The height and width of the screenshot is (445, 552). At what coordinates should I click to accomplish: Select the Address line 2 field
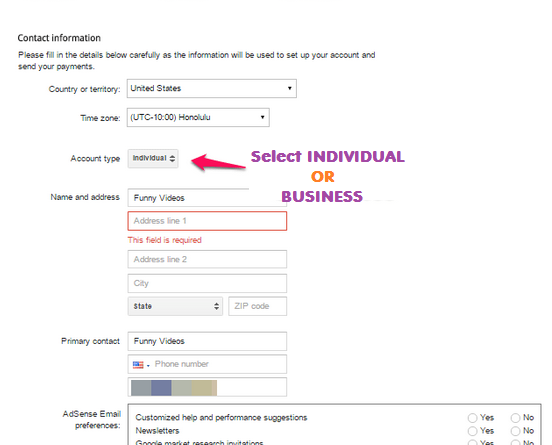[x=207, y=259]
